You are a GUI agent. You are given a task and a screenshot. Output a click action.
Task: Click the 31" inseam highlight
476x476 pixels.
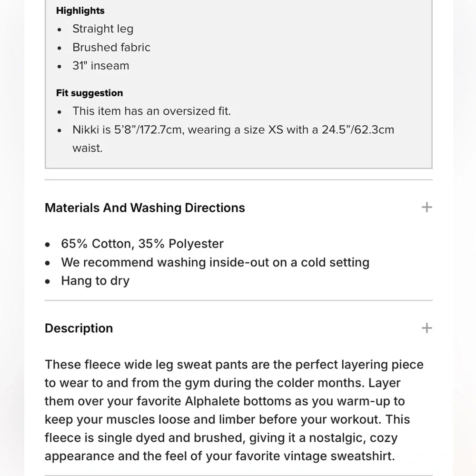(x=100, y=66)
